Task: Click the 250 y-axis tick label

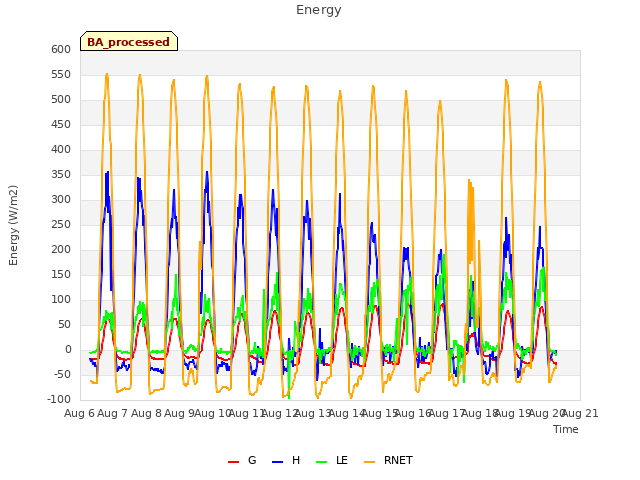Action: (61, 224)
